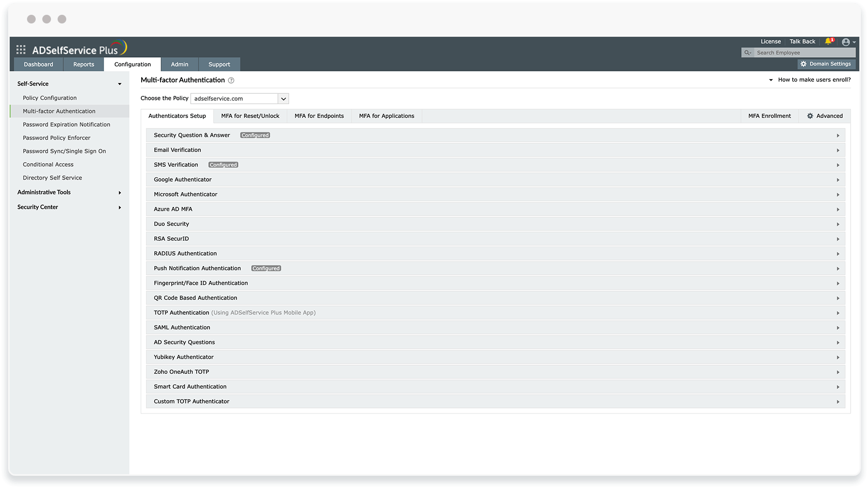Expand AD Security Questions row
The image size is (868, 488).
(x=495, y=342)
